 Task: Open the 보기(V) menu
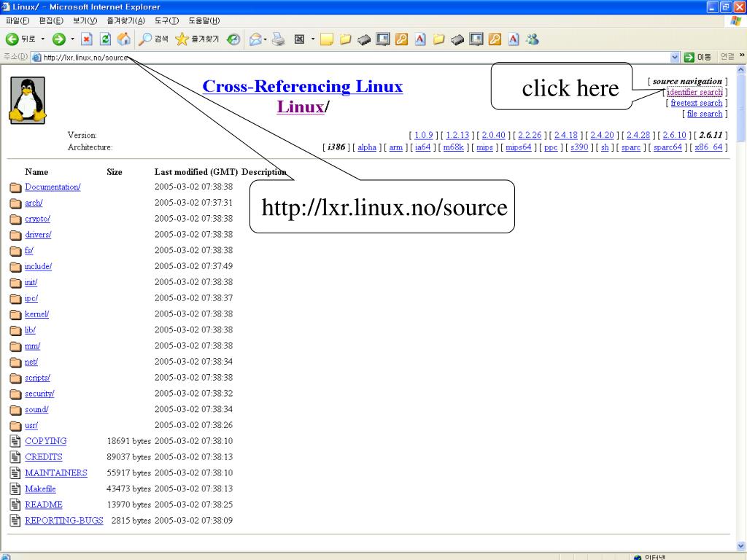85,20
